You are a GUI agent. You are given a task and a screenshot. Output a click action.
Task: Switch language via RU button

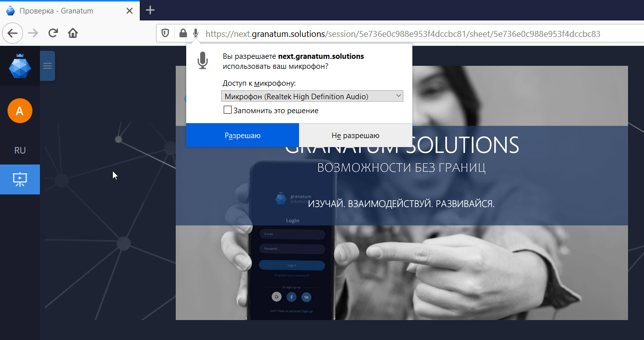click(x=20, y=151)
